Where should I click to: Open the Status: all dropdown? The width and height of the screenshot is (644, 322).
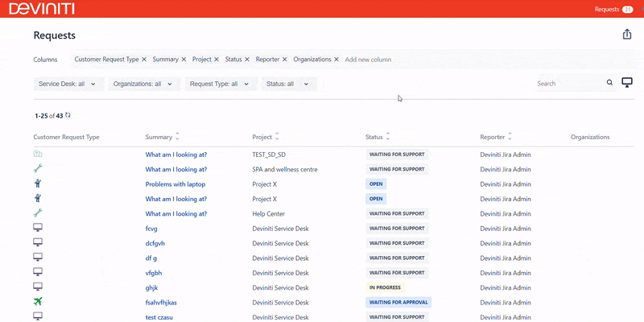click(x=289, y=84)
